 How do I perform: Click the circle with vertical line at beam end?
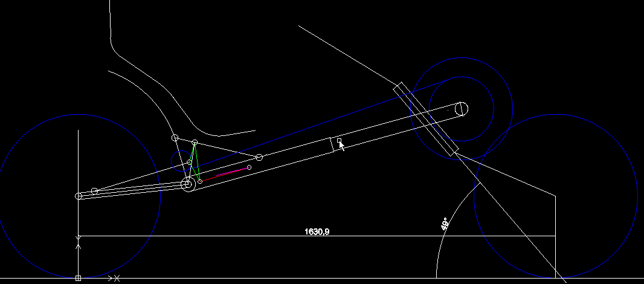[461, 109]
